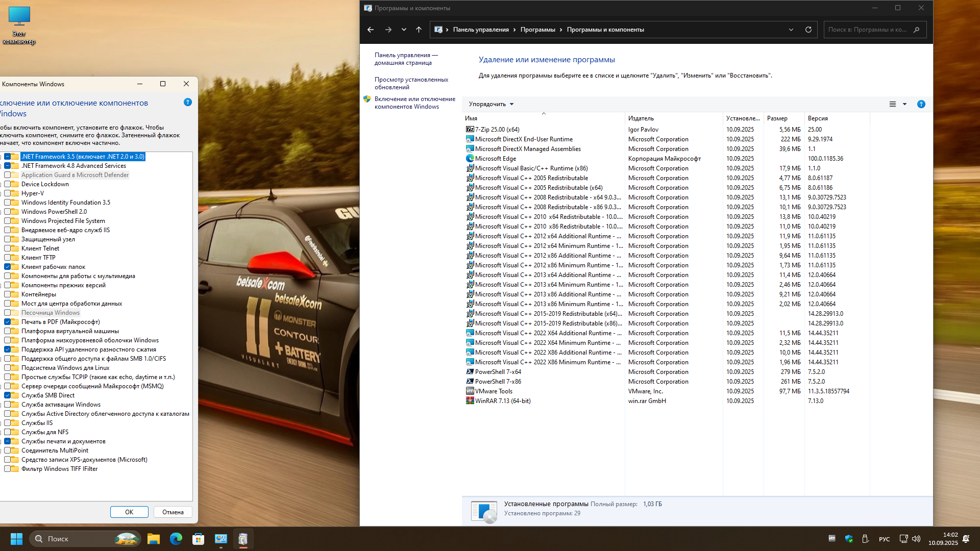This screenshot has width=980, height=551.
Task: Open Windows Security tray icon
Action: [849, 539]
